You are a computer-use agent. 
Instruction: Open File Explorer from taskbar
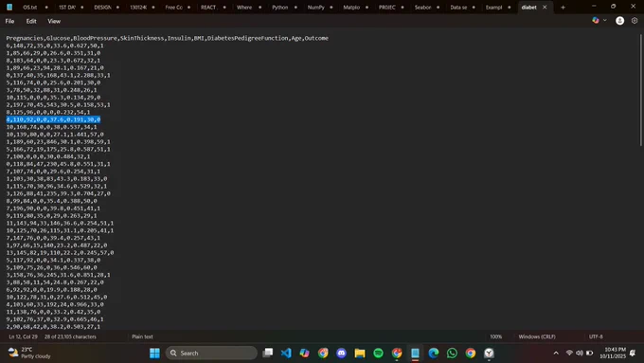pyautogui.click(x=360, y=354)
